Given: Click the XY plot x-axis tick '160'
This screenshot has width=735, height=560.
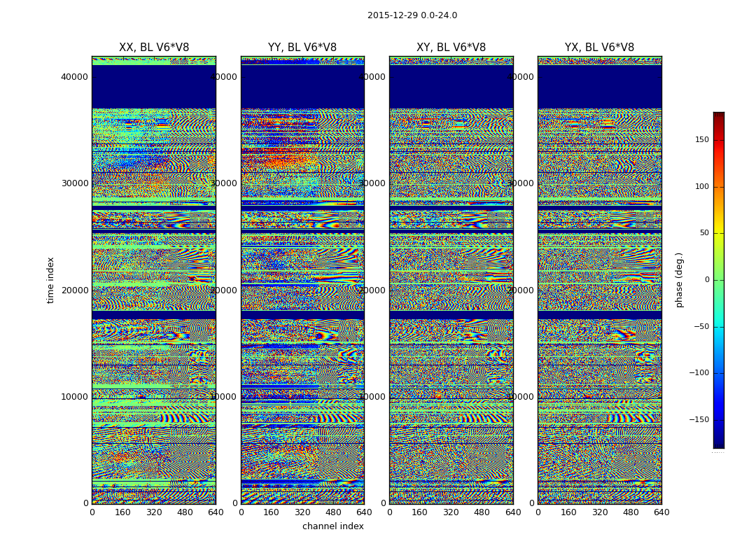Looking at the screenshot, I should 420,512.
